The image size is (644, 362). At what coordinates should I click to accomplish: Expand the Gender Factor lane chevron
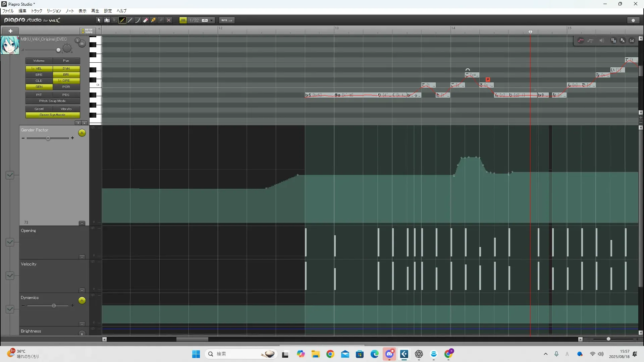click(10, 175)
